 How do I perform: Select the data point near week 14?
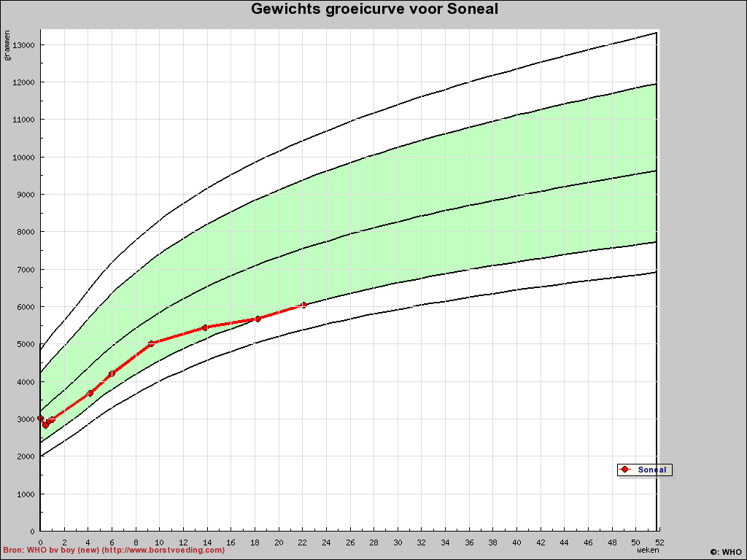[205, 327]
